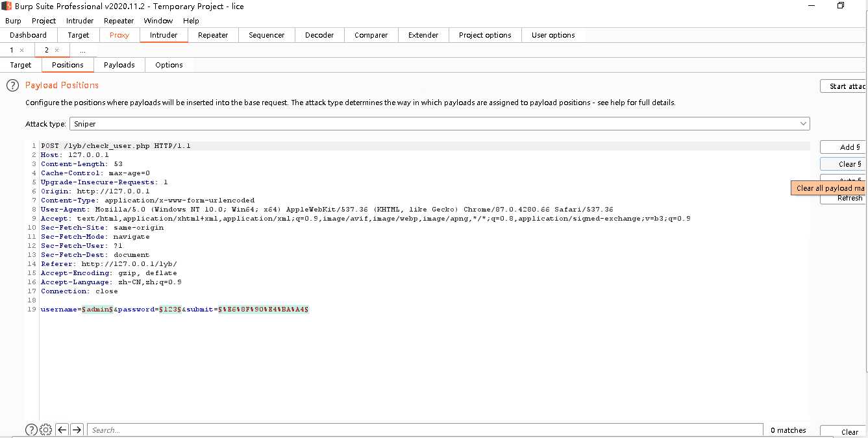This screenshot has width=868, height=438.
Task: Restore the window size button
Action: click(841, 6)
